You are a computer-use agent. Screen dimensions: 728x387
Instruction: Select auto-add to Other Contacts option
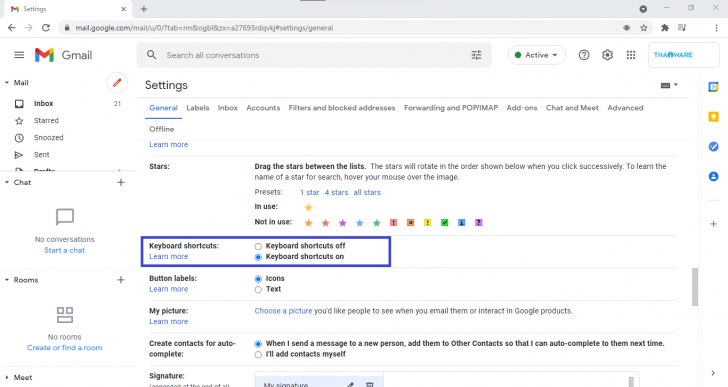point(258,343)
